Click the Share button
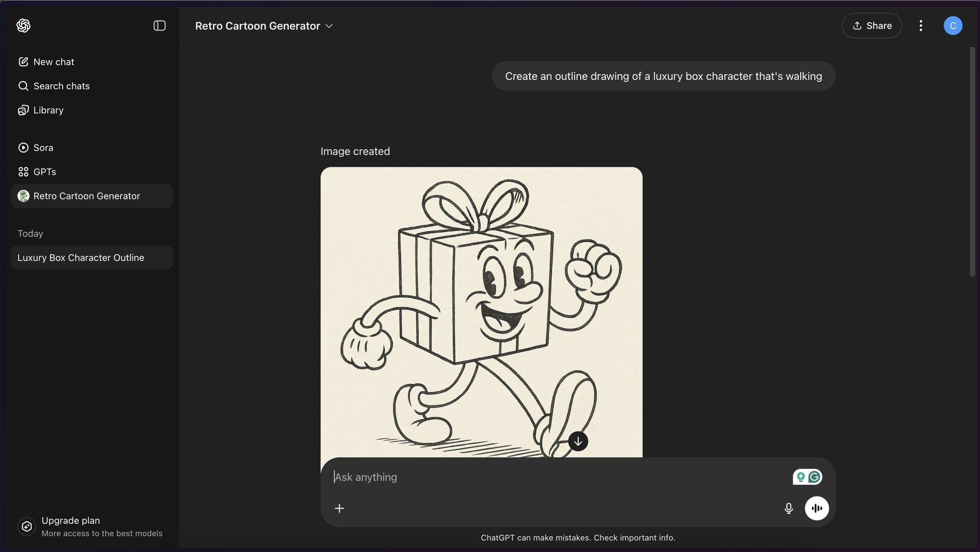 [872, 25]
